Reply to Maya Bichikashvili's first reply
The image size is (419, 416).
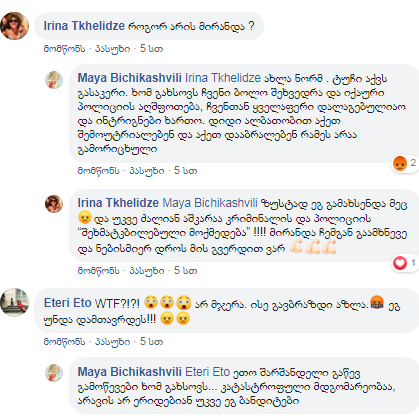[147, 171]
